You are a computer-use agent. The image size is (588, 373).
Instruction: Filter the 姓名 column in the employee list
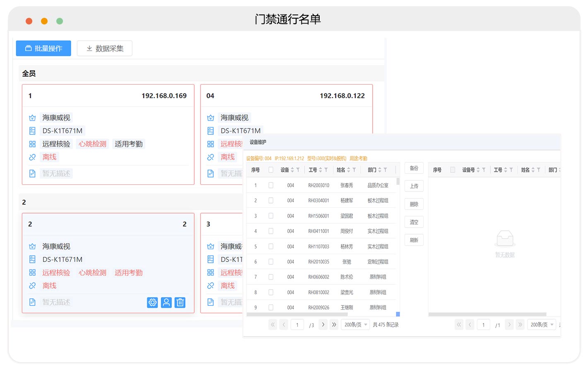[354, 170]
